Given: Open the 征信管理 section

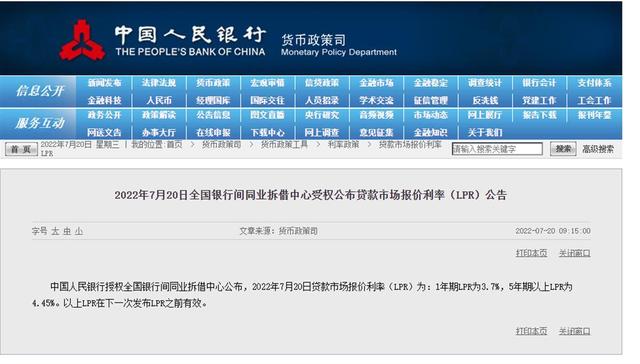Looking at the screenshot, I should (431, 100).
